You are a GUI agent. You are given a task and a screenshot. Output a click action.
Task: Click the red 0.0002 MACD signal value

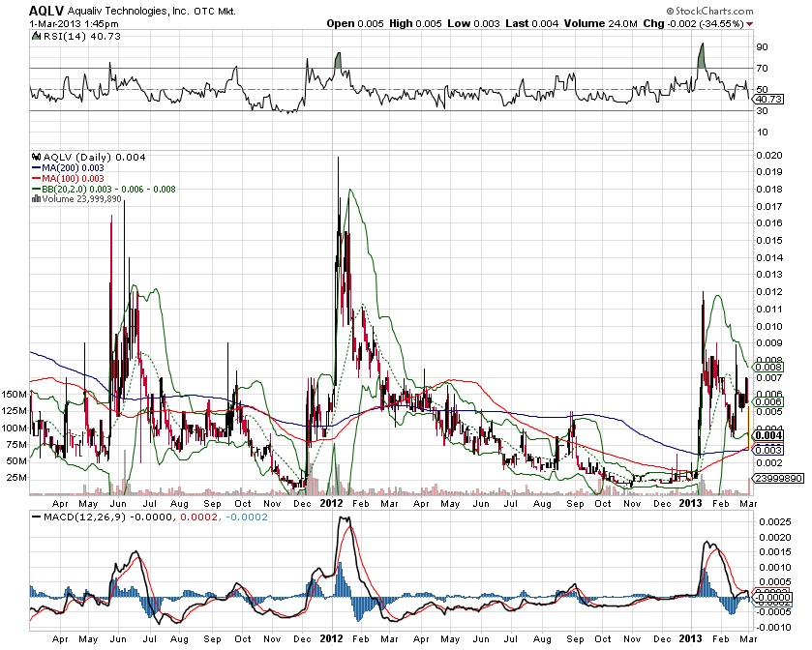[x=198, y=517]
